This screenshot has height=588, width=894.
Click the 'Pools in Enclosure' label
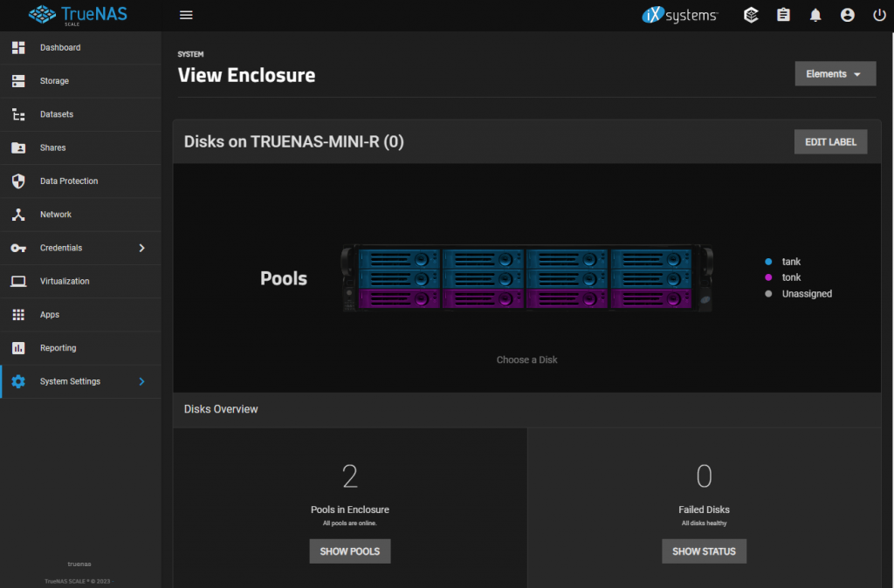350,510
